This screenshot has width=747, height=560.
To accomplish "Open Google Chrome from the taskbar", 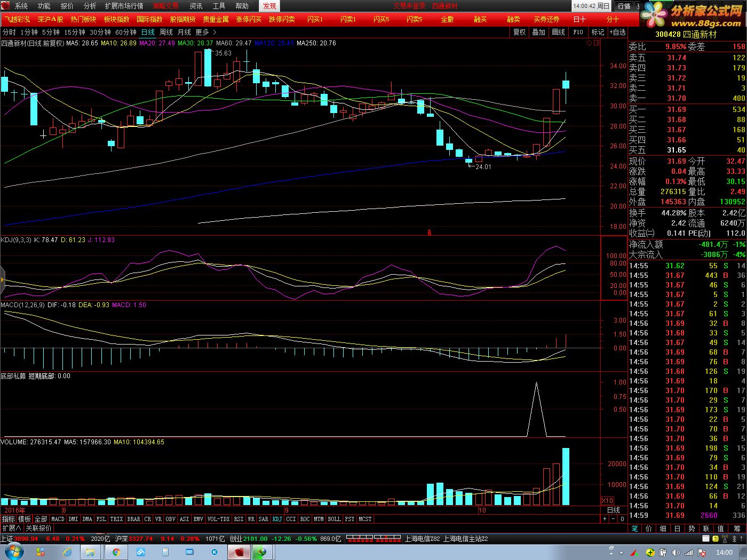I will tap(116, 552).
